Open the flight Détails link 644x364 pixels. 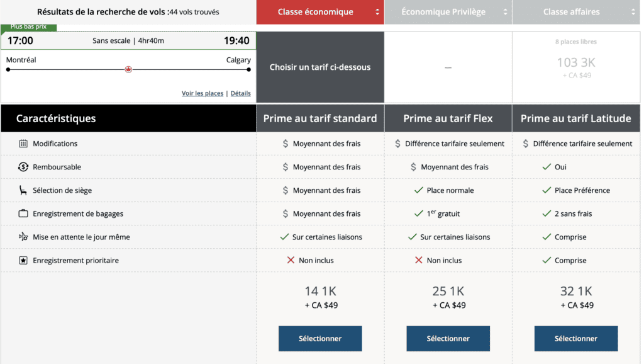pos(240,93)
